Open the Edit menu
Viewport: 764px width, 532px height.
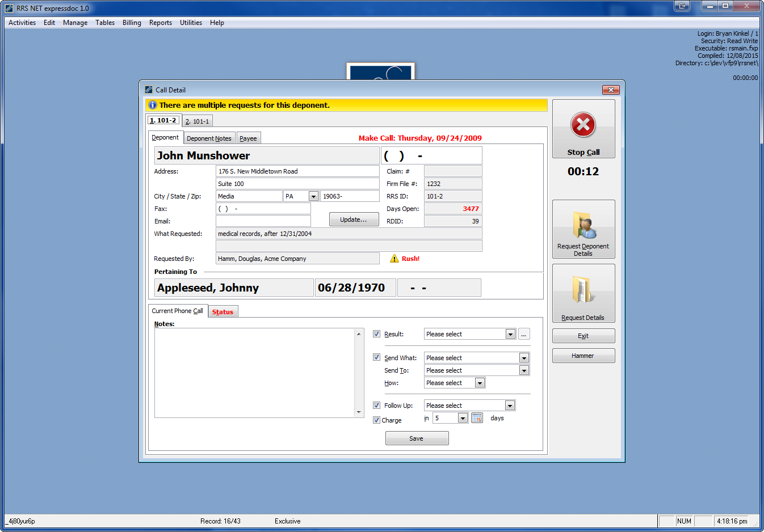click(49, 23)
